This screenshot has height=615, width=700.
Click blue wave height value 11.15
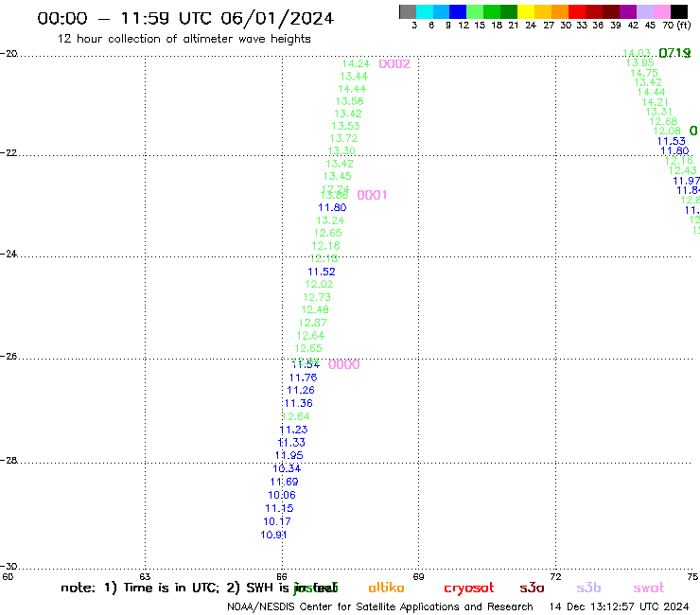pos(279,508)
